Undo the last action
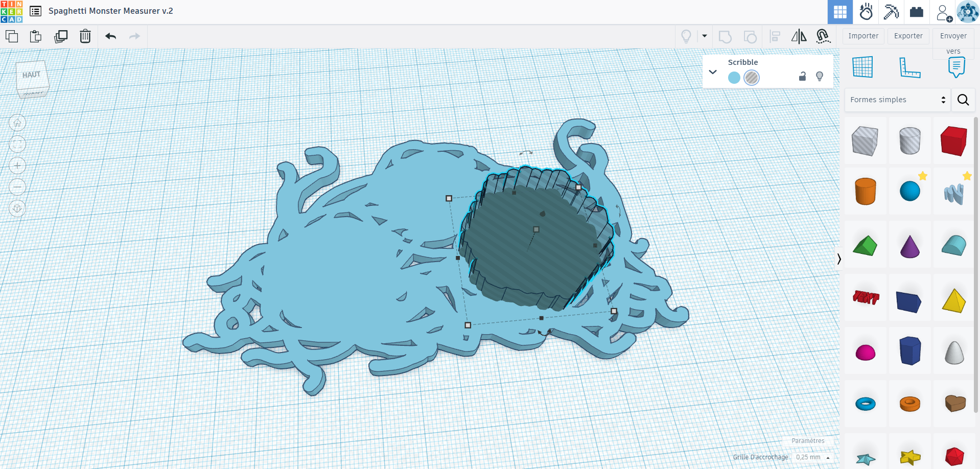The image size is (980, 469). 111,36
